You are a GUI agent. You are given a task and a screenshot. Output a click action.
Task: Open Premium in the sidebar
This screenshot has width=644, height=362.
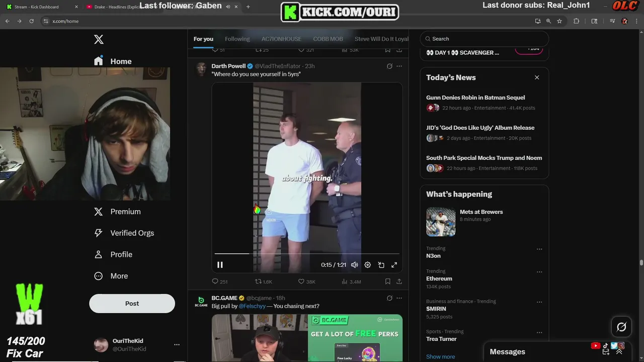coord(117,212)
